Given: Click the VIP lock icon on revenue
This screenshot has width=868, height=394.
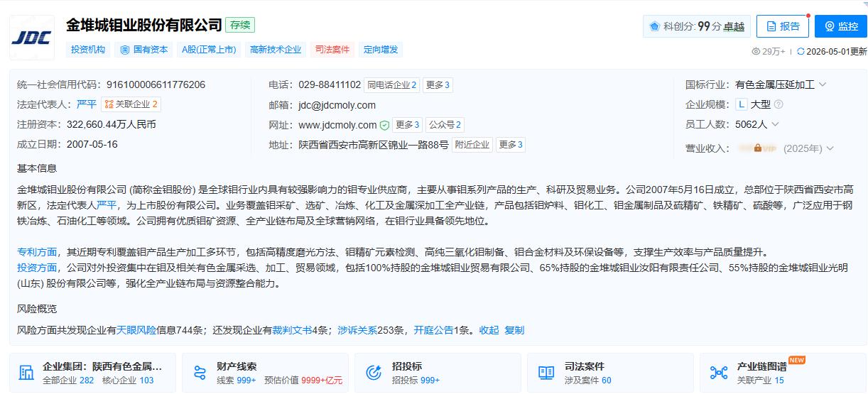Looking at the screenshot, I should click(x=758, y=148).
